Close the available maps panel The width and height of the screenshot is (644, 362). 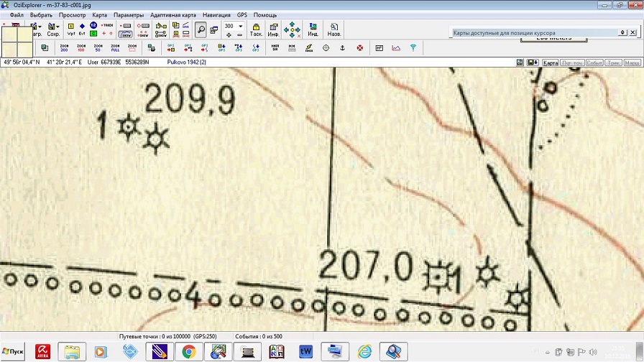pyautogui.click(x=633, y=33)
